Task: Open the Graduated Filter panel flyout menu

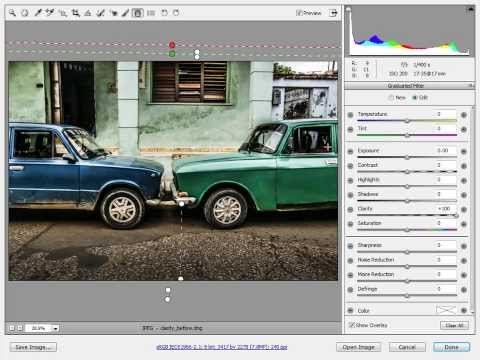Action: 471,86
